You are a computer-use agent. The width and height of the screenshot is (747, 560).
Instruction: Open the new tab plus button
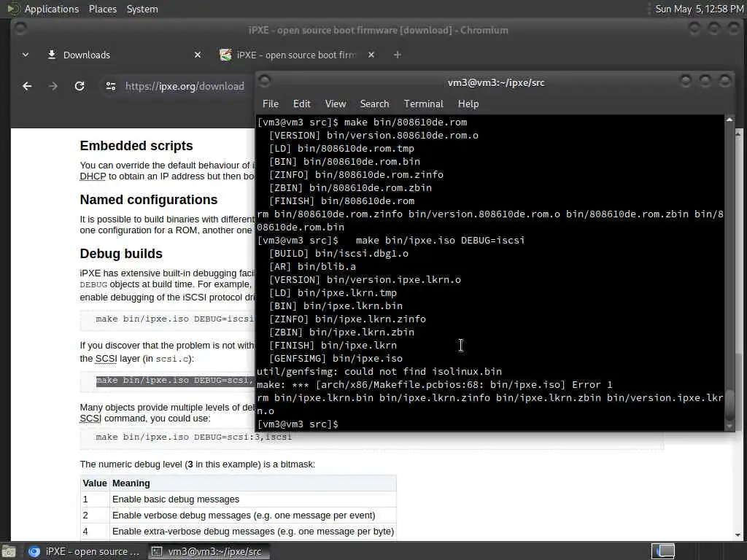(398, 55)
